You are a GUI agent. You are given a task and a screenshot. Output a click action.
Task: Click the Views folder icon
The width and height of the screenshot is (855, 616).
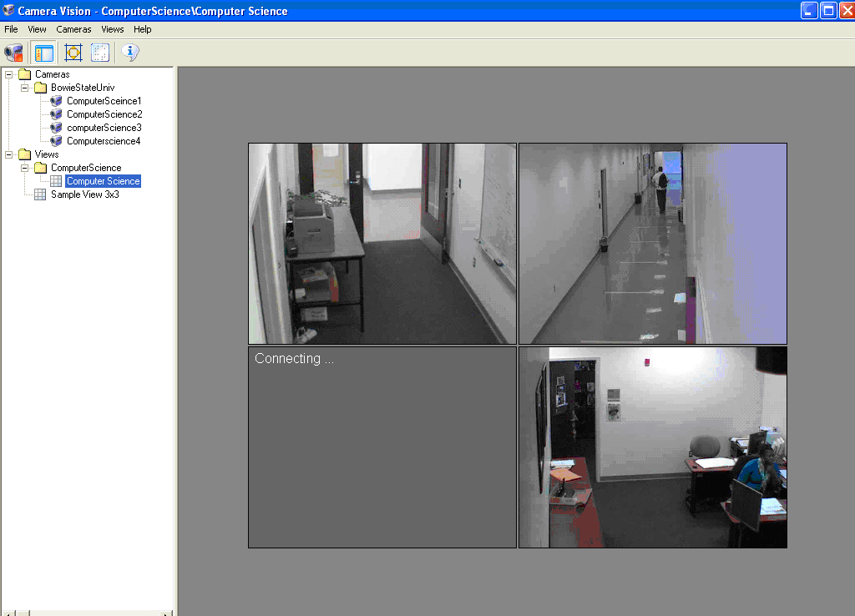click(x=24, y=154)
